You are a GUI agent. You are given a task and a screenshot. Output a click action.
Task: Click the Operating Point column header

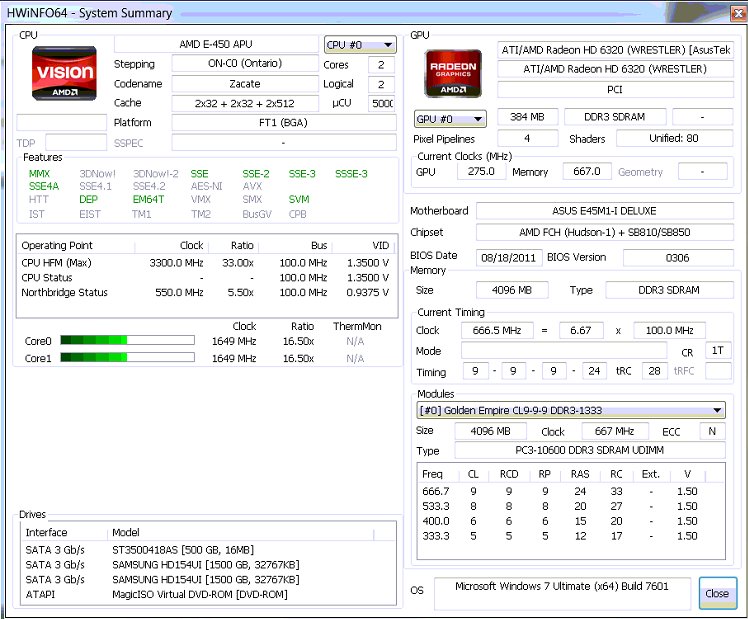click(x=76, y=245)
